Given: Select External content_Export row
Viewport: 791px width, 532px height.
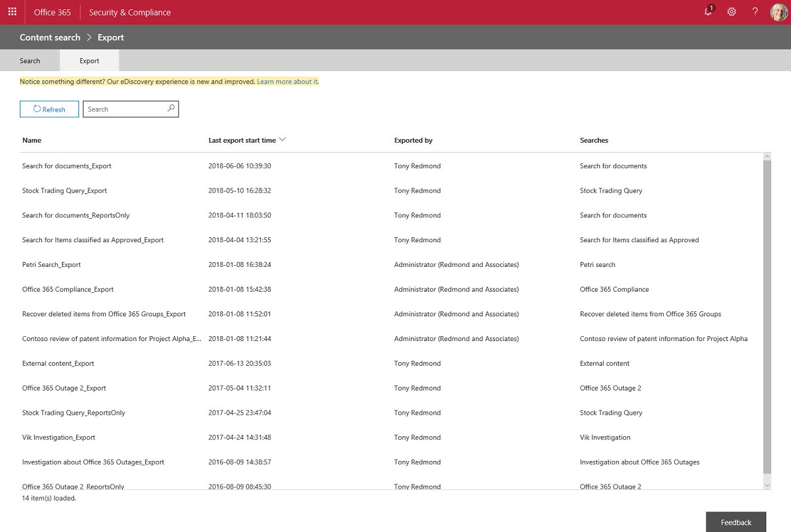Looking at the screenshot, I should point(391,363).
